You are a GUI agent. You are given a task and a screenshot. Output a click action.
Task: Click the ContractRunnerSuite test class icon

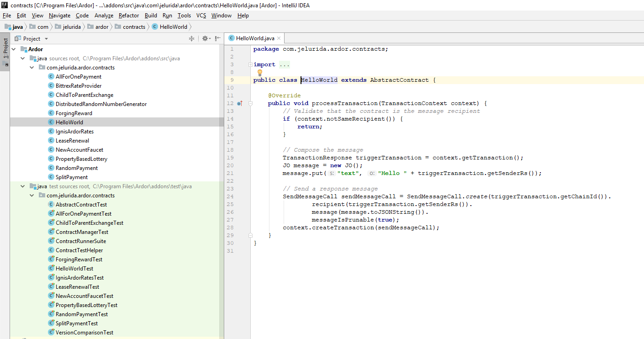coord(50,241)
